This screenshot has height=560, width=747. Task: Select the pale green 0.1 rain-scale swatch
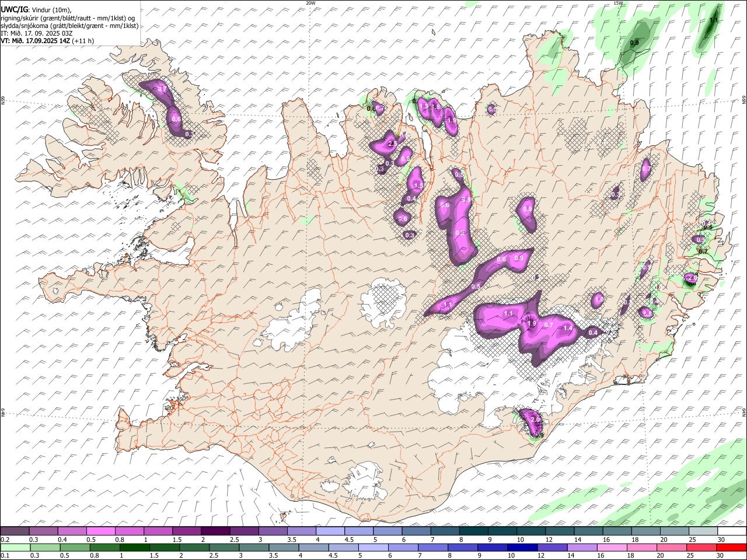pos(15,547)
